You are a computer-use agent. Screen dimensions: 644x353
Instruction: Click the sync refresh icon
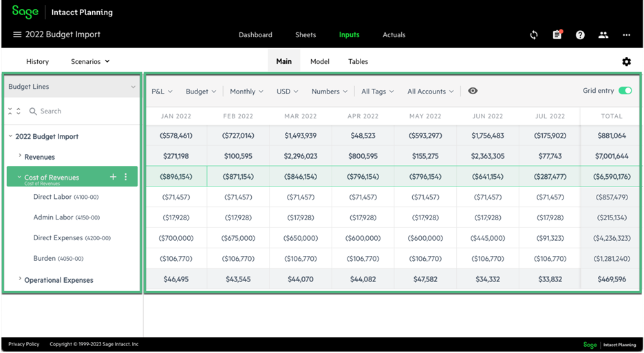tap(533, 35)
